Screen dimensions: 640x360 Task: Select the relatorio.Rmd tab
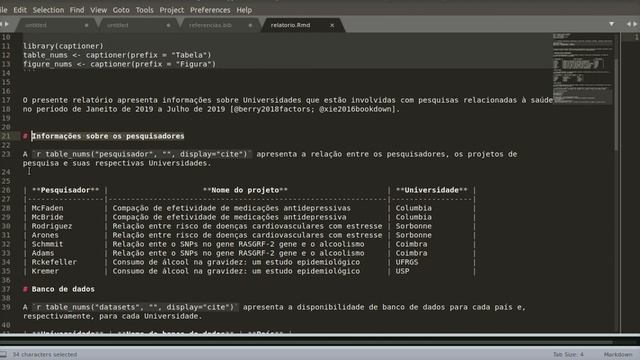click(302, 25)
